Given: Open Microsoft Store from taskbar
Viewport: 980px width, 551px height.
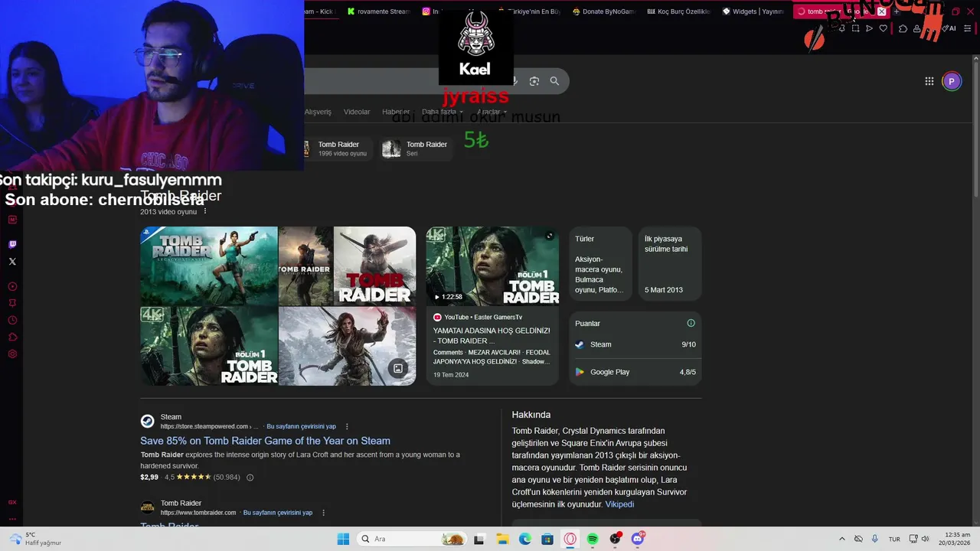Looking at the screenshot, I should (x=547, y=539).
